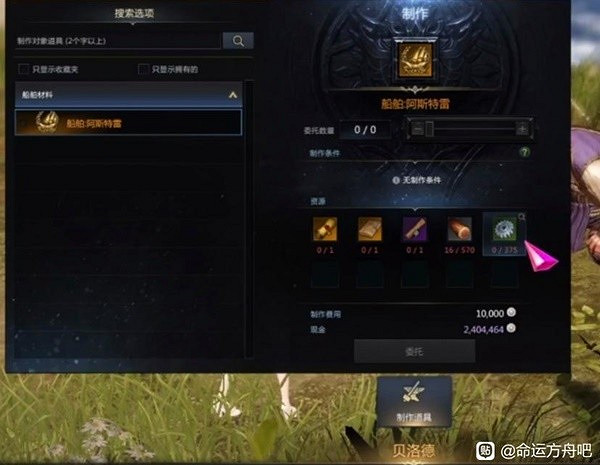Click the saw blade gear resource icon

(504, 229)
